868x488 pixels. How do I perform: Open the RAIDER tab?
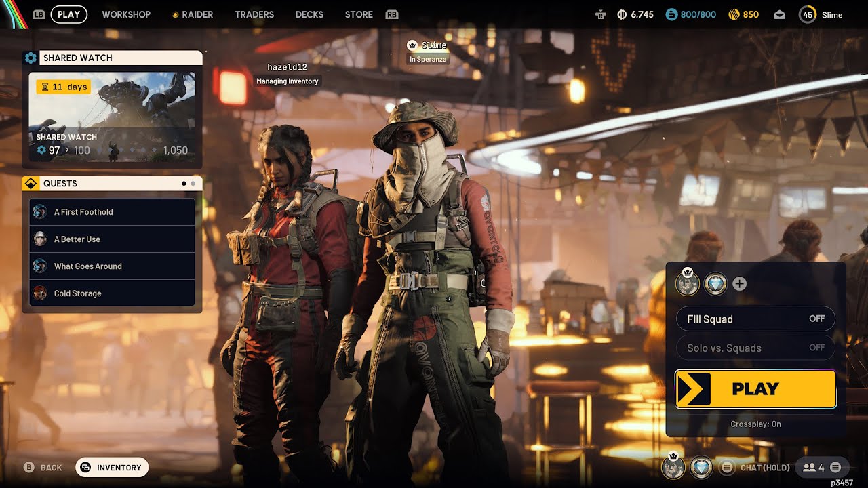tap(193, 14)
